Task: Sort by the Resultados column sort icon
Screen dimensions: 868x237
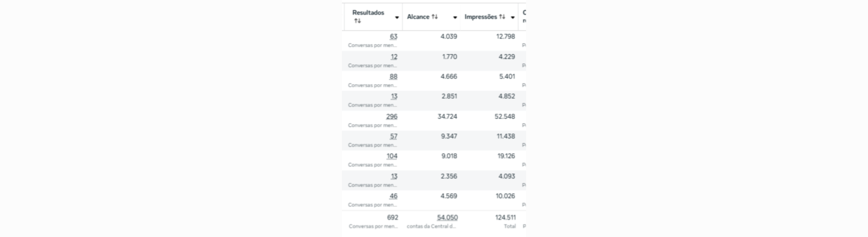Action: click(x=357, y=21)
